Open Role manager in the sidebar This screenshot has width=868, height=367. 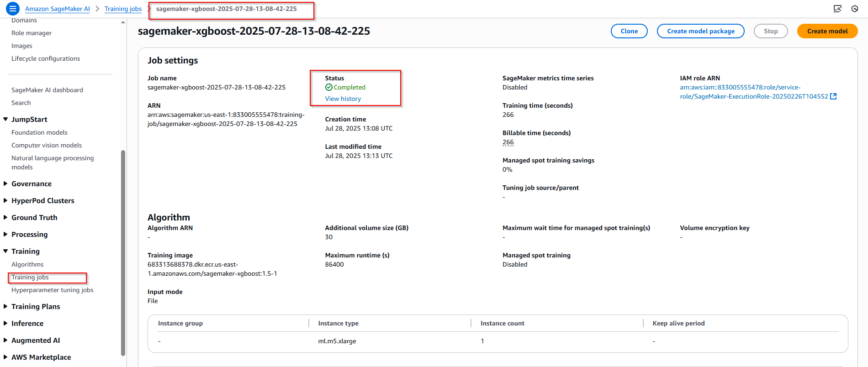(x=32, y=33)
